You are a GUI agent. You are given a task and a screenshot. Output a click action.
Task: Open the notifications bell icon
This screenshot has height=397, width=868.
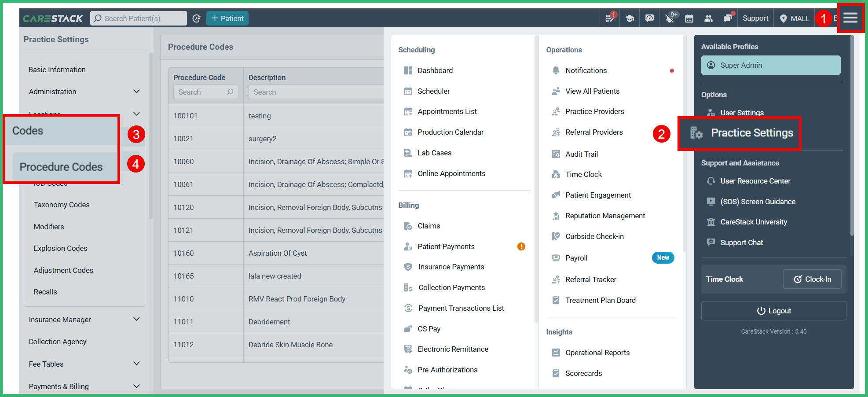(669, 18)
